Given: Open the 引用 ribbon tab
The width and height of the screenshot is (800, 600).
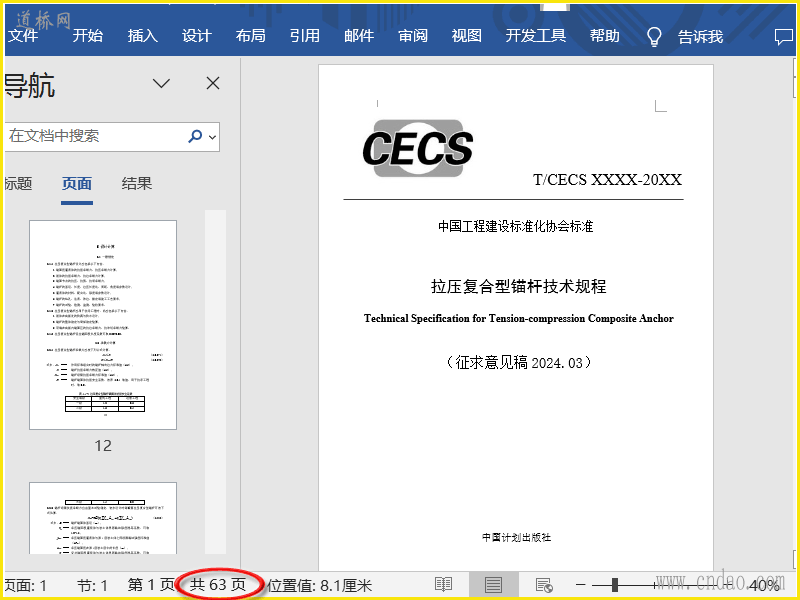Looking at the screenshot, I should click(305, 36).
